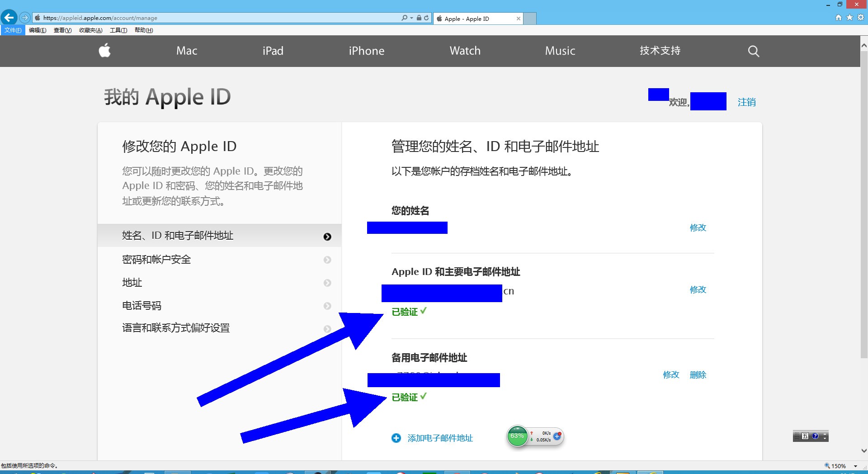Click the 注销 sign-out link
Screen dimensions: 868x474
746,103
